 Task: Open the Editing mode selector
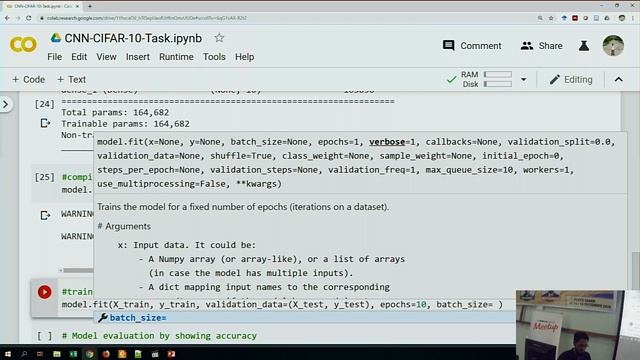[x=571, y=79]
